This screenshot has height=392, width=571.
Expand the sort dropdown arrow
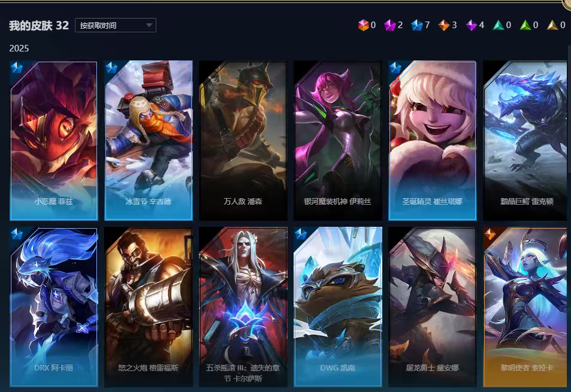click(149, 25)
